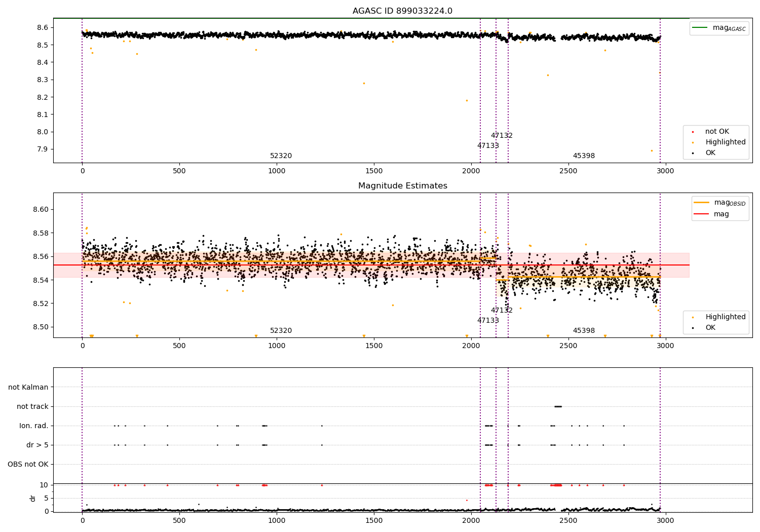Click the rotated 'dr' axis label

(33, 498)
